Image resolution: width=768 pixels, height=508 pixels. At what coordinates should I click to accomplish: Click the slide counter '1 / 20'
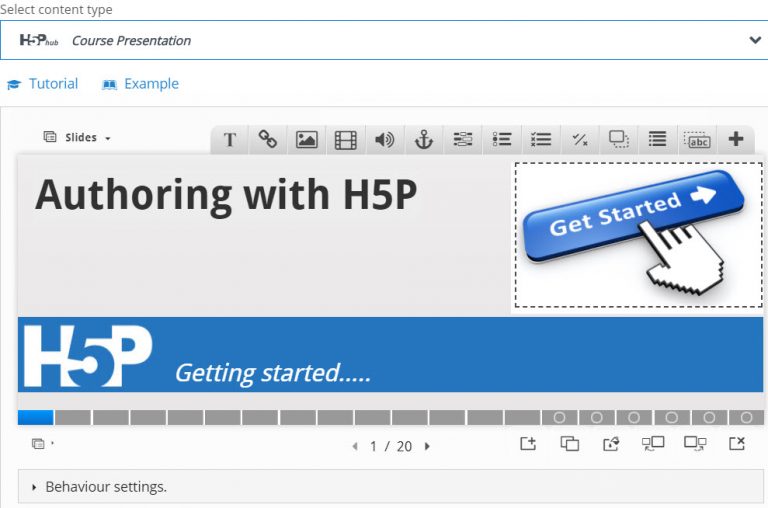click(391, 446)
